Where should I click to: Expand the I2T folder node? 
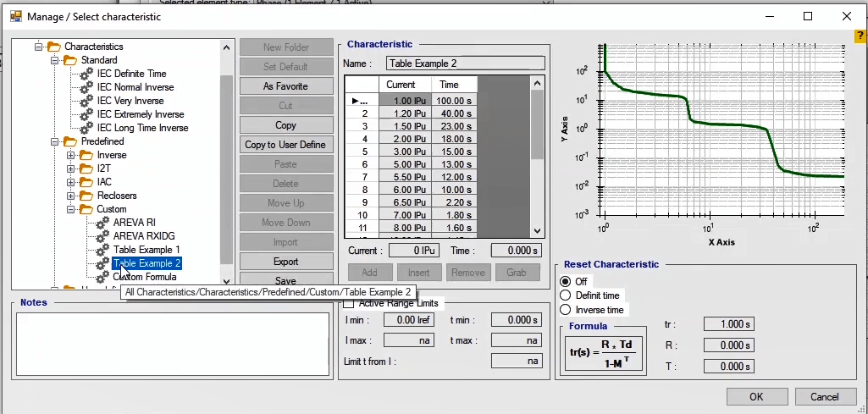[x=71, y=168]
